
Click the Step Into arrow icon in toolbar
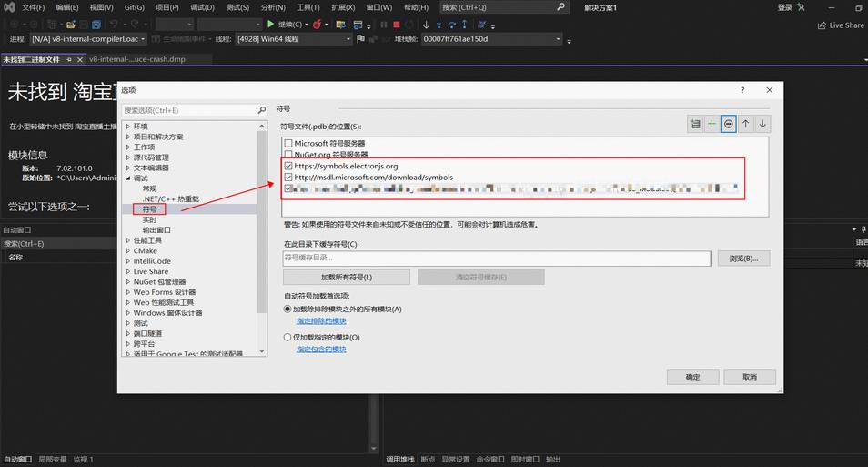[439, 25]
